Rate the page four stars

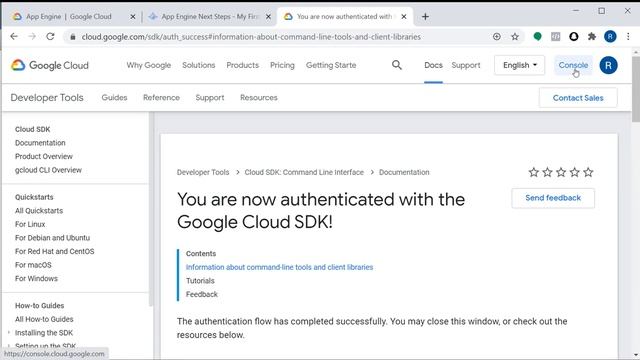coord(575,172)
